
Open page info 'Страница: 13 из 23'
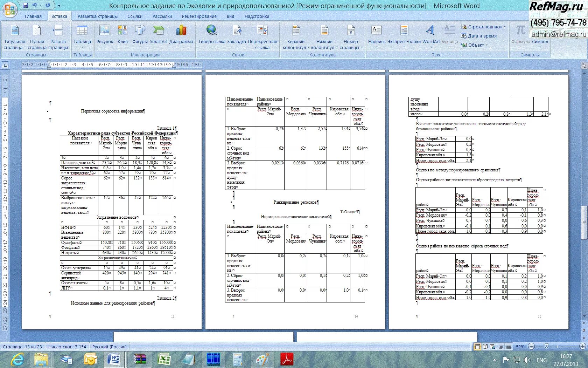point(22,347)
